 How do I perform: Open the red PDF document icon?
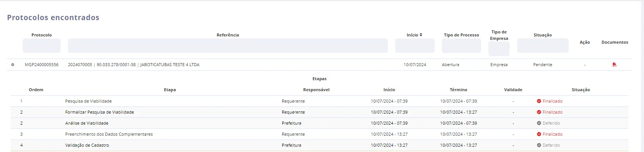click(x=614, y=65)
